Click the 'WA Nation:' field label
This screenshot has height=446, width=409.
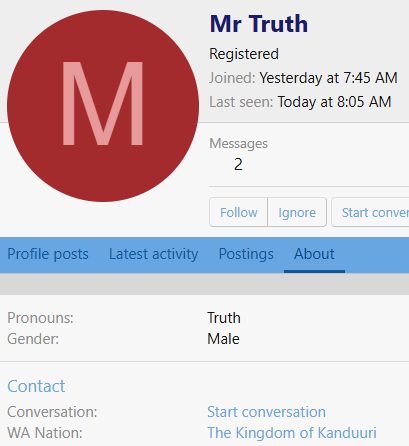coord(45,433)
